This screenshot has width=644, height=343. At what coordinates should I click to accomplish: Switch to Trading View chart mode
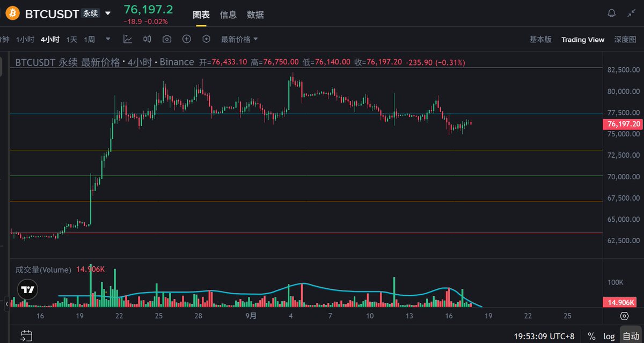coord(583,39)
